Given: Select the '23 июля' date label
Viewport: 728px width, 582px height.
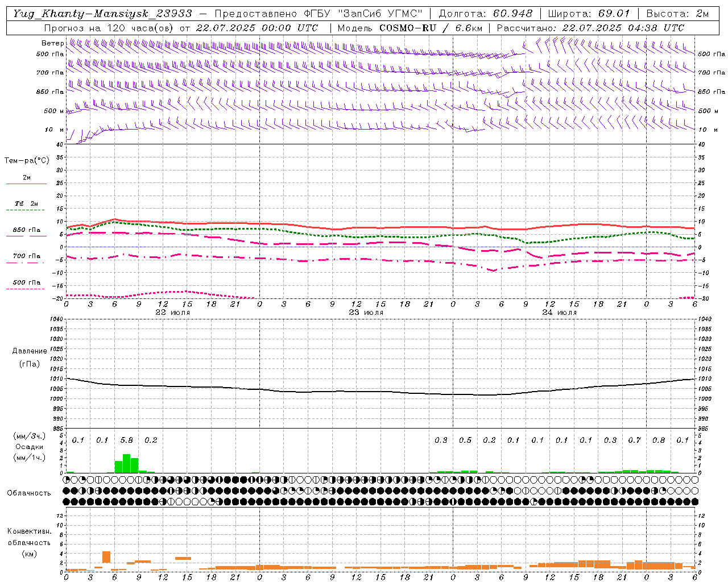Looking at the screenshot, I should coord(366,313).
